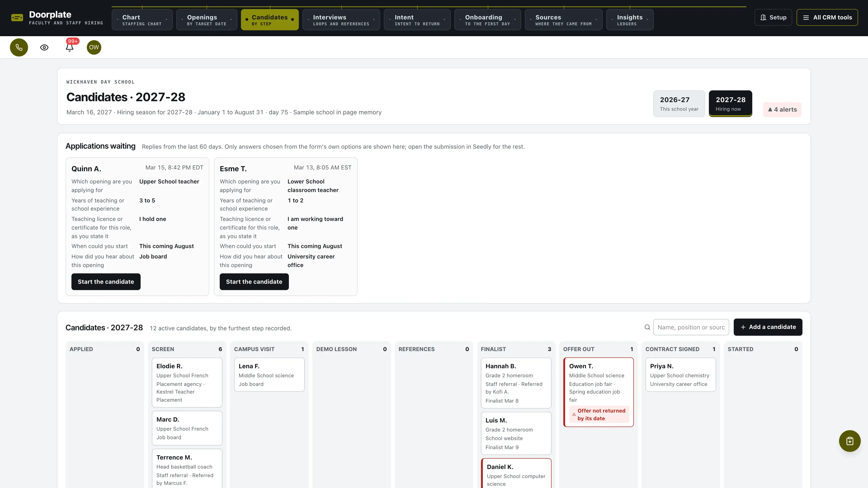The width and height of the screenshot is (868, 488).
Task: Click the University career office answer
Action: (x=311, y=261)
